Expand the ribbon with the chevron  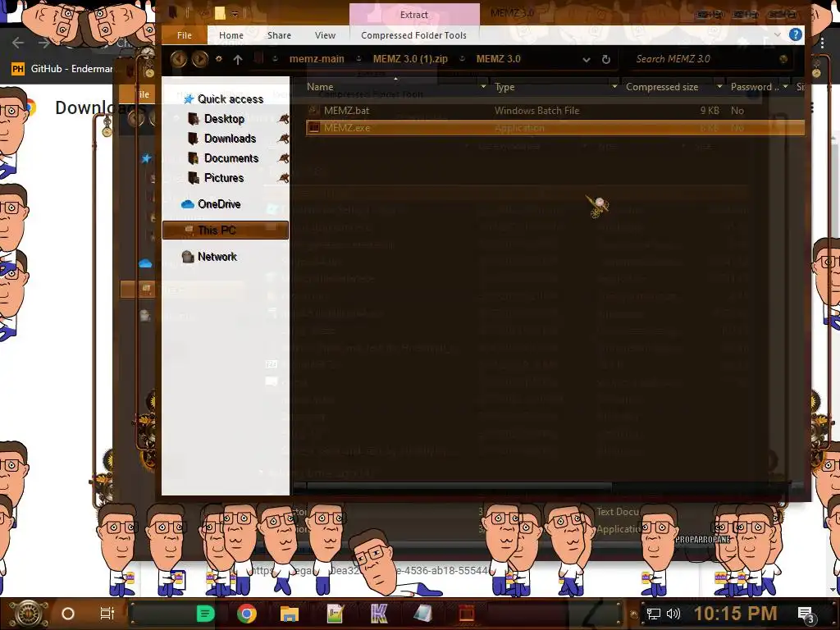click(778, 34)
